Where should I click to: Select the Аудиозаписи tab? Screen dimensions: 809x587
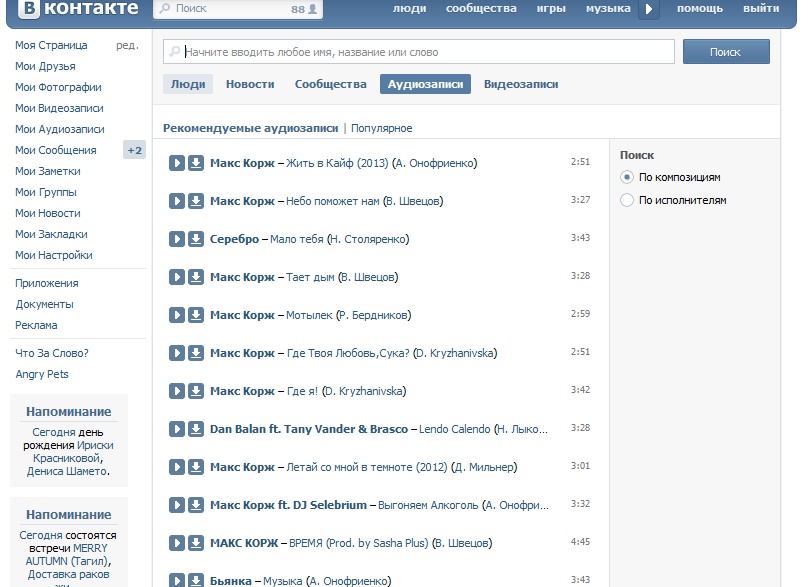click(426, 84)
